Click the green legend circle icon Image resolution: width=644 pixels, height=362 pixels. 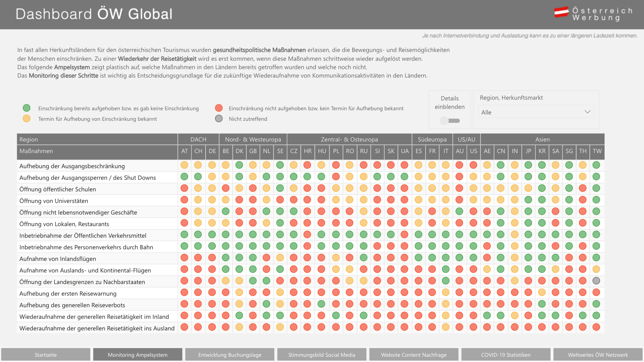[x=26, y=108]
